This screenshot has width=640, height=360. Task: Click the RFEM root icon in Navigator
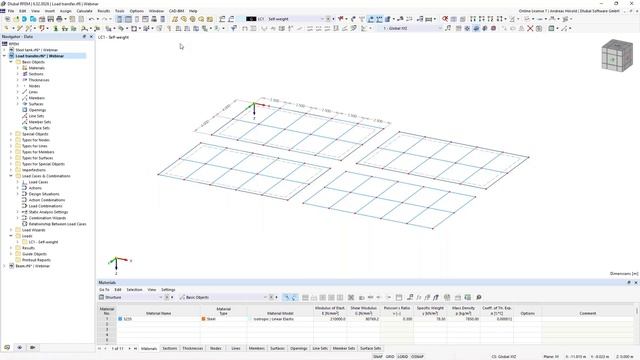point(4,44)
